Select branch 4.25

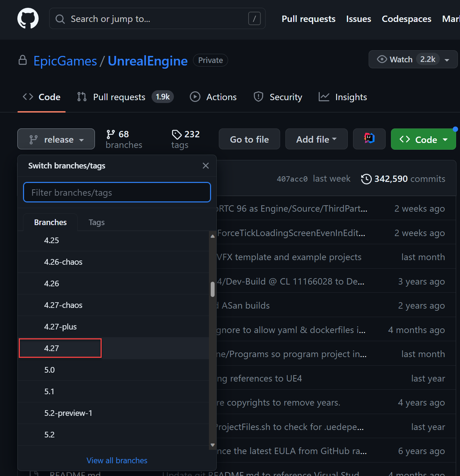coord(113,240)
